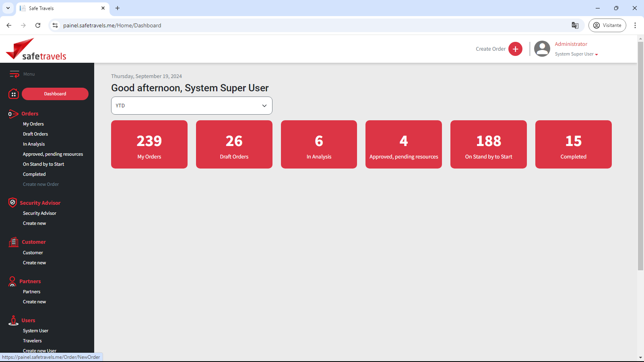Open the translate page icon in address bar

pos(575,25)
